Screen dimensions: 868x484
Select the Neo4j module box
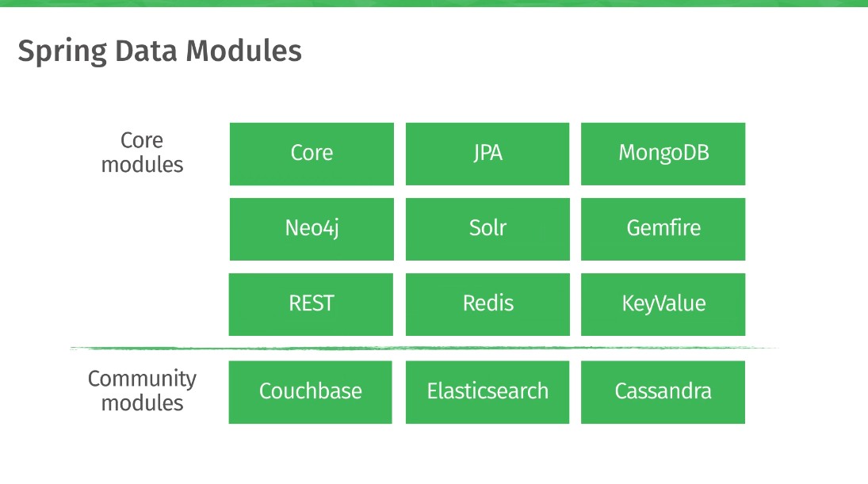tap(312, 229)
